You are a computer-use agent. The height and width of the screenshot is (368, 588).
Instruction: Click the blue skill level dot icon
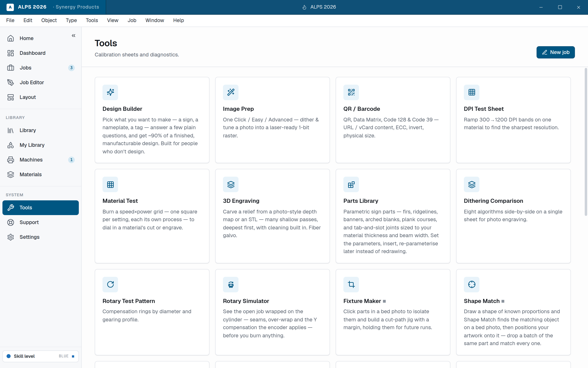tap(9, 356)
